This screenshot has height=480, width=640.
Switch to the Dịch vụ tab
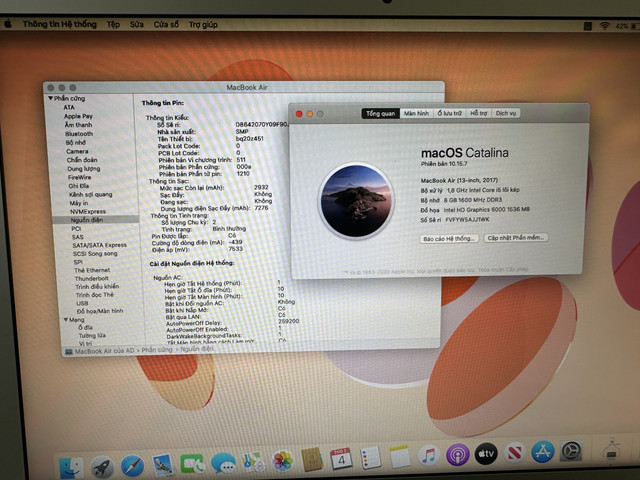coord(506,113)
